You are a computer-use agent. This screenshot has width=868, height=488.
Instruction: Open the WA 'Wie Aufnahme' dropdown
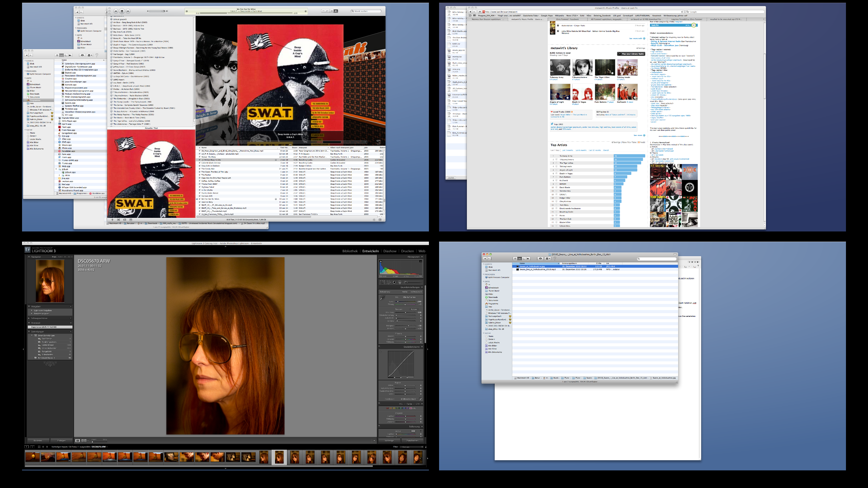[x=411, y=297]
